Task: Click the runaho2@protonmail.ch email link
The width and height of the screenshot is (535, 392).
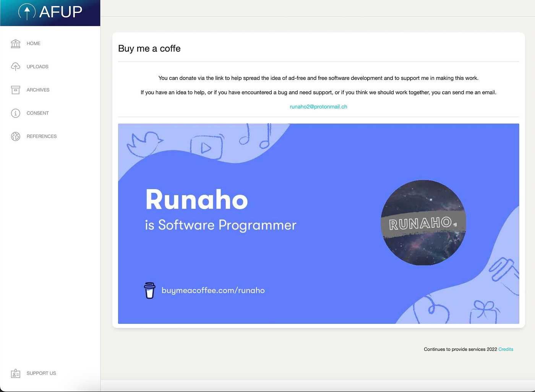Action: pos(318,107)
